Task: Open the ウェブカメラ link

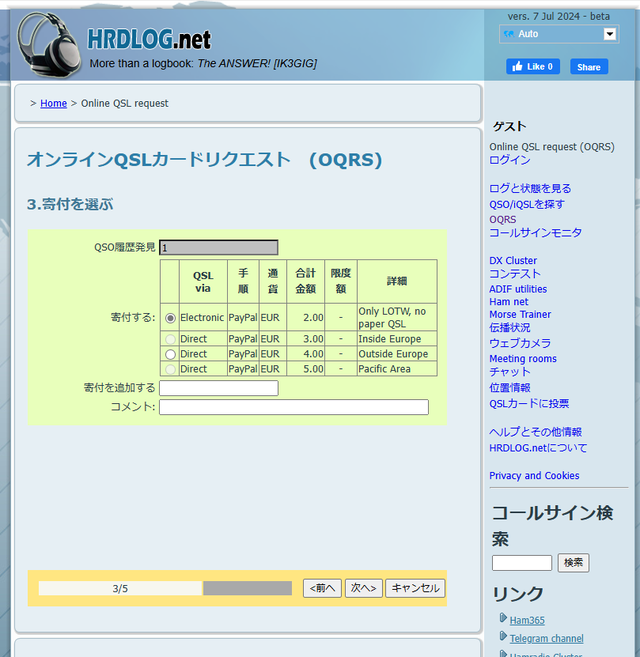Action: point(520,343)
